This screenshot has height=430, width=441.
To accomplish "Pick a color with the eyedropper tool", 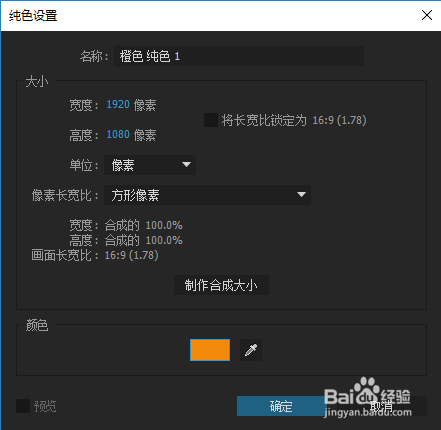I will pos(251,350).
